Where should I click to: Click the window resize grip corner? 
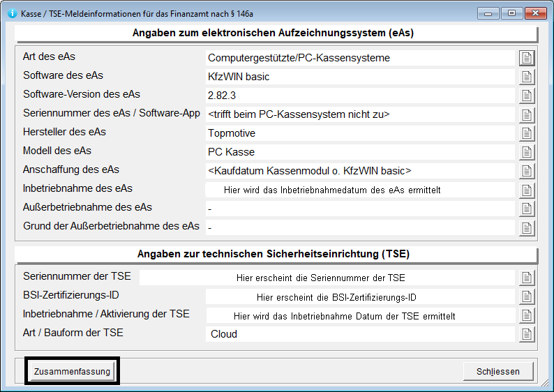(x=546, y=384)
